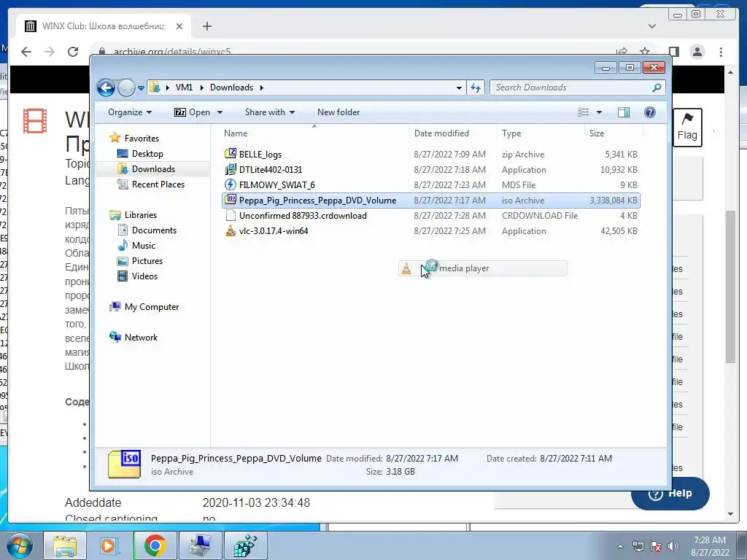The image size is (747, 560).
Task: Open Chrome three-dot menu
Action: pos(721,52)
